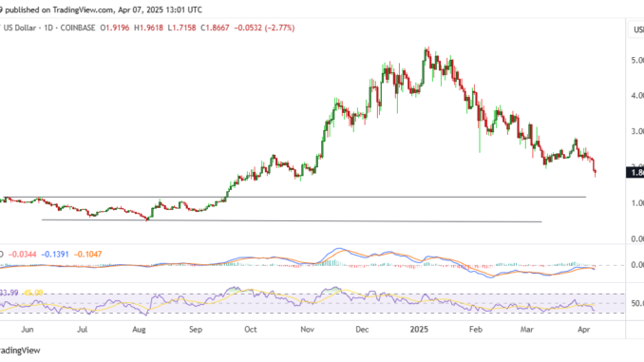Viewport: 644px width, 362px height.
Task: Click the '1D' interval in the symbol legend
Action: (48, 28)
